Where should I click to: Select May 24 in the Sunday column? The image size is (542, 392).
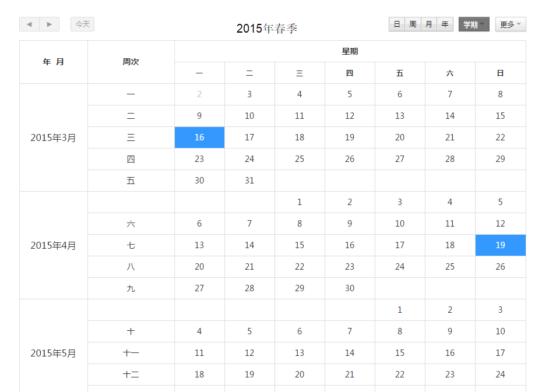point(500,375)
